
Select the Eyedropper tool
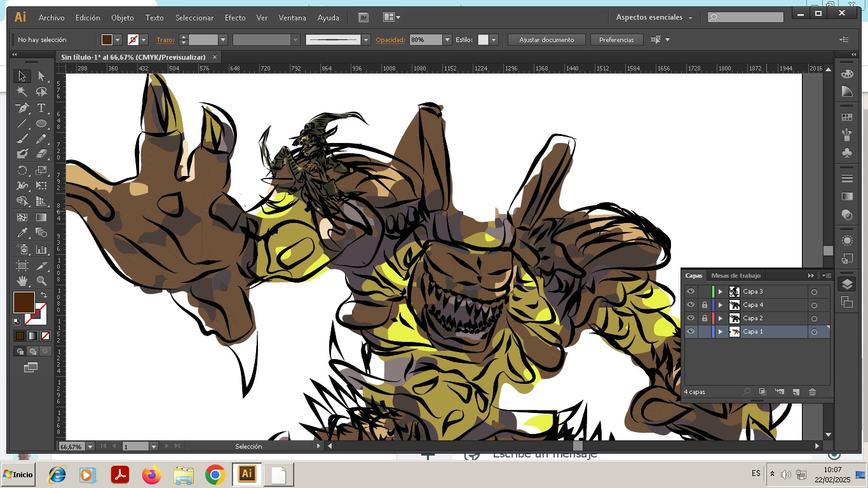(22, 233)
